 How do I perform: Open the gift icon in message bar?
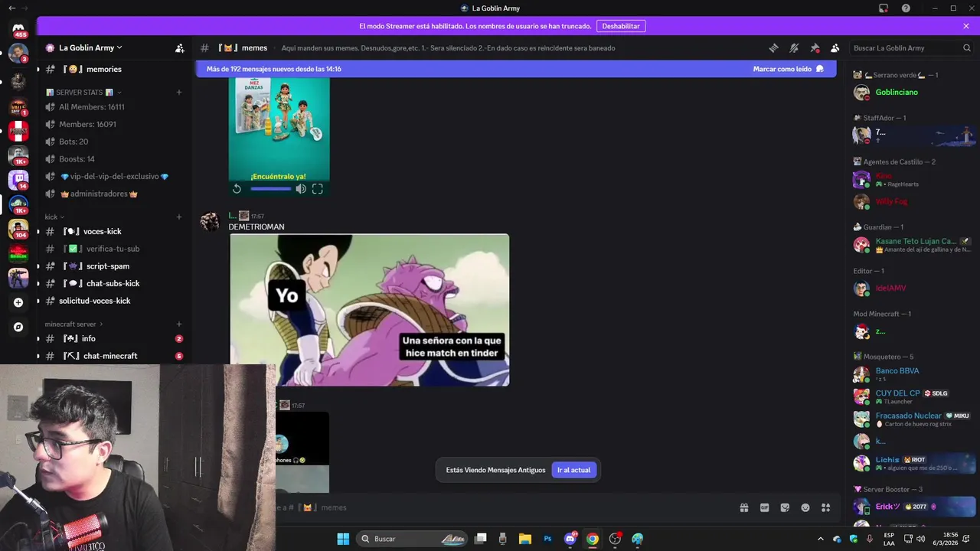743,507
